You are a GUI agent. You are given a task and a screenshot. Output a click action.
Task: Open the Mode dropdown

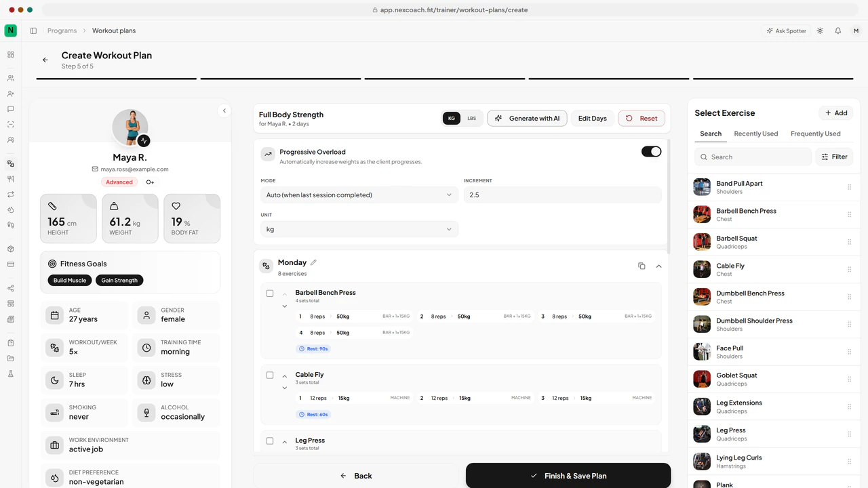[359, 195]
